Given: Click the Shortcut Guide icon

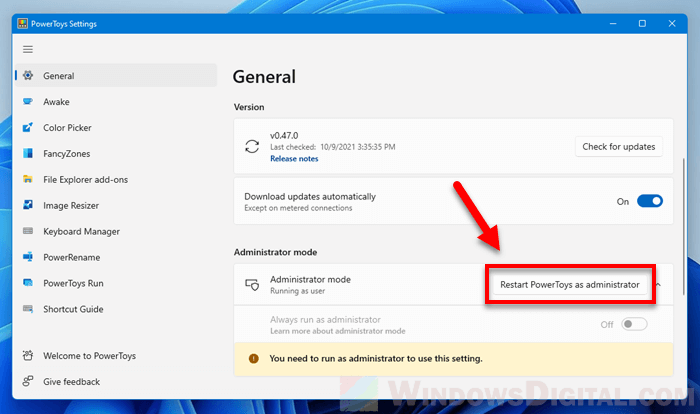Looking at the screenshot, I should coord(28,309).
